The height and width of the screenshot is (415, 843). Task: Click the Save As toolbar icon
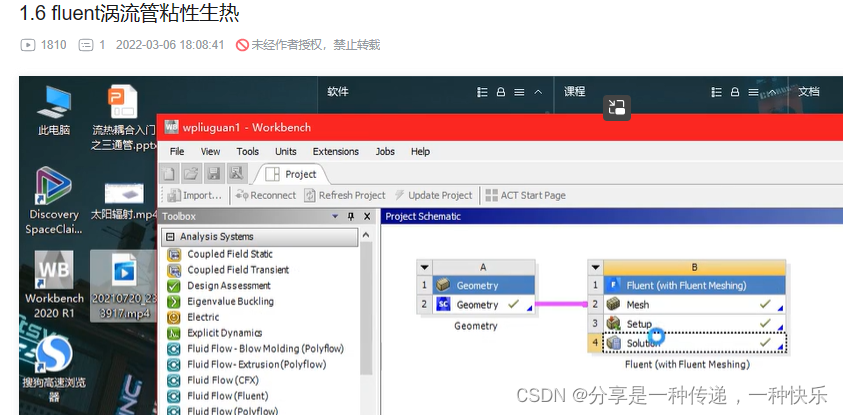(237, 174)
